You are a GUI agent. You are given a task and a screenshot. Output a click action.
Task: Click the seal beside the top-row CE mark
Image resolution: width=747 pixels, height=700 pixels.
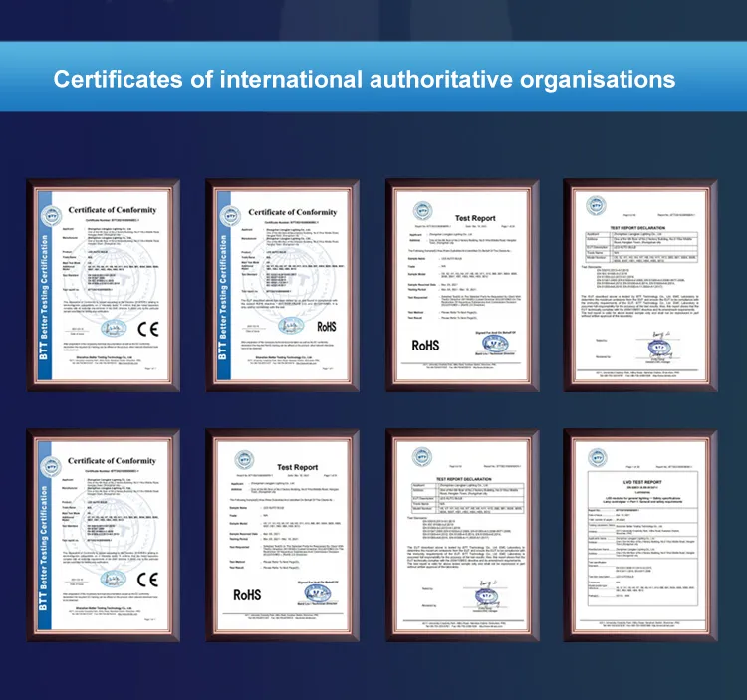[114, 329]
